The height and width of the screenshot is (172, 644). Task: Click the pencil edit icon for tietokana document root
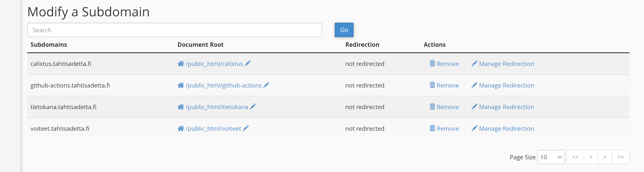[253, 107]
